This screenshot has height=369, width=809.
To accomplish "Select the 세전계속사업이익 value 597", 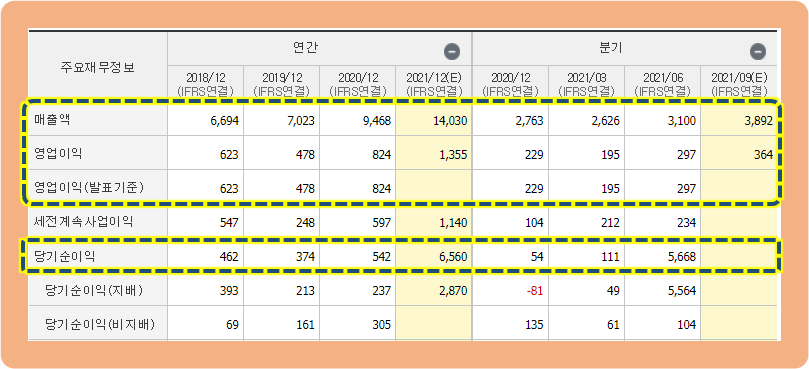I will point(382,223).
